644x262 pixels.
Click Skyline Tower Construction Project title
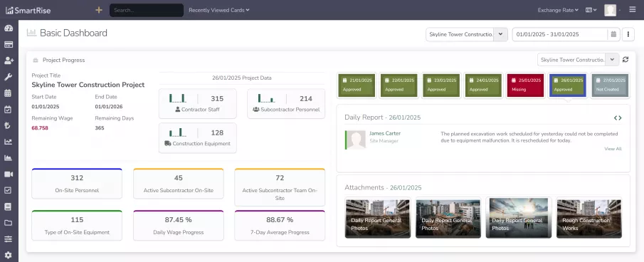(x=88, y=85)
